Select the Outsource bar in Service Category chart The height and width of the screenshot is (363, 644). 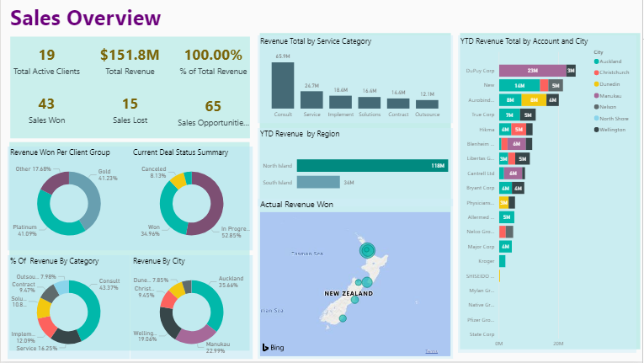tap(427, 104)
